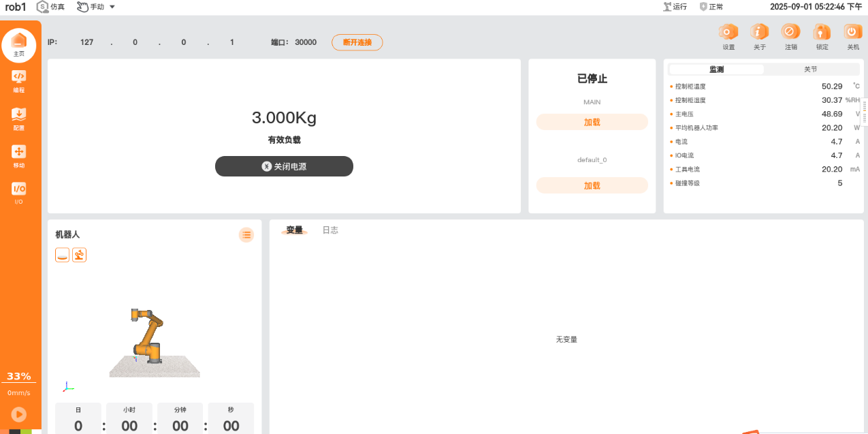
Task: Switch to the 监测 monitoring tab
Action: click(x=716, y=69)
